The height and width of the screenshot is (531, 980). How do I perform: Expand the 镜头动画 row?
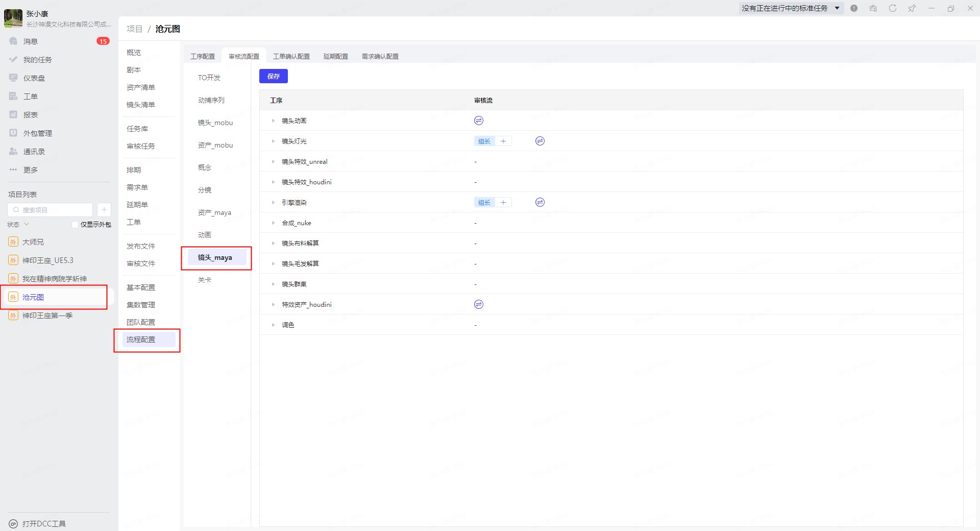(273, 121)
